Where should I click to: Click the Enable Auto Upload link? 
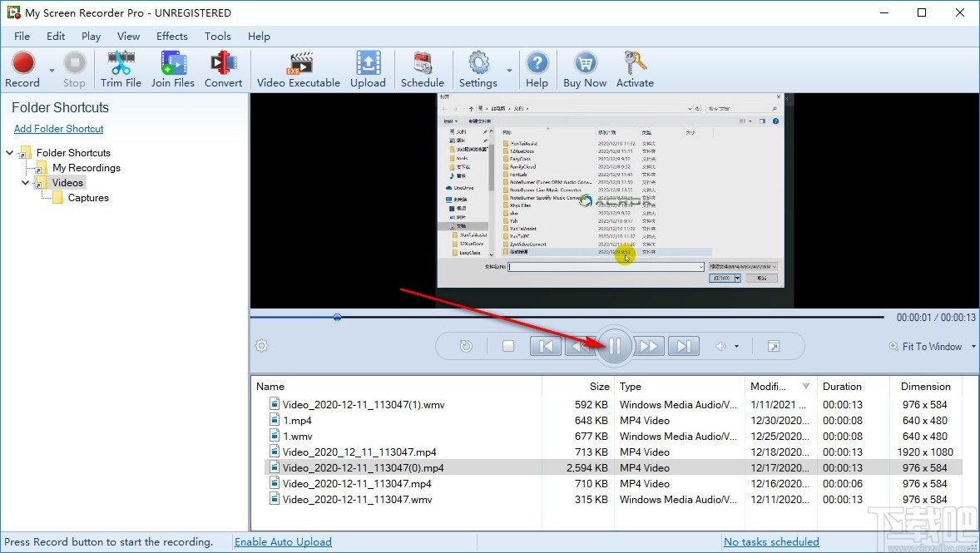283,541
